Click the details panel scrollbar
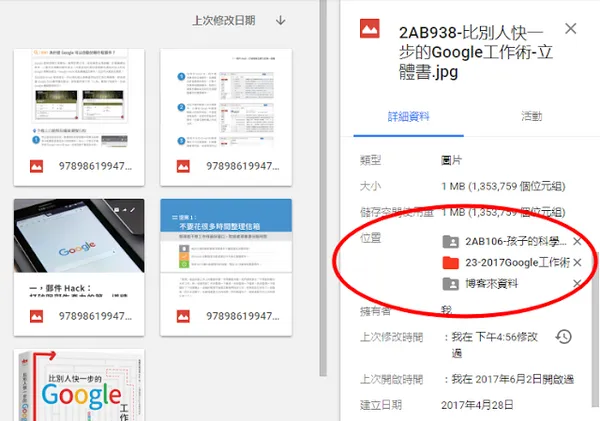Screen dimensions: 600x421 [x=596, y=329]
